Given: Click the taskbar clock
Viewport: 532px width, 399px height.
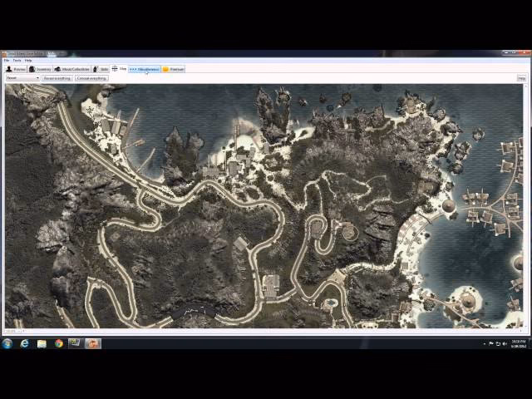Looking at the screenshot, I should pos(519,343).
